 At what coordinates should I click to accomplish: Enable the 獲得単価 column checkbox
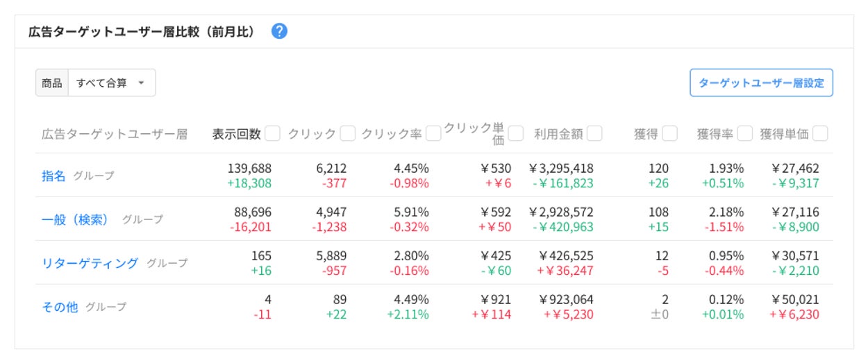[820, 133]
